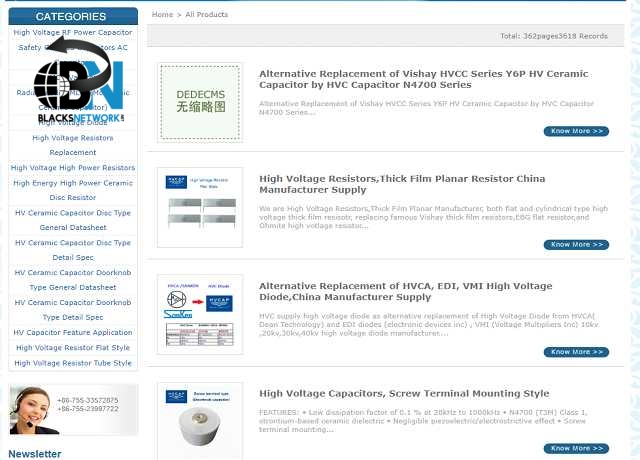Click phone number +86-755-23997722

click(x=88, y=409)
